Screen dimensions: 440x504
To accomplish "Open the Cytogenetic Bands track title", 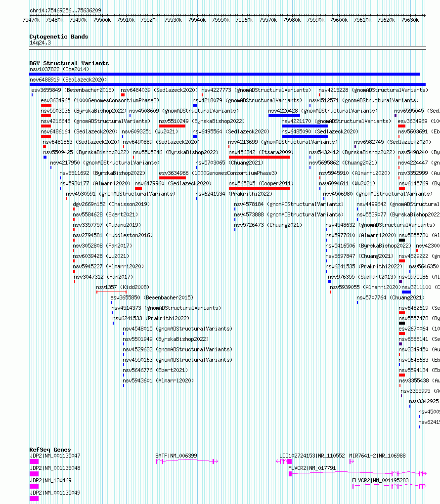I will click(58, 37).
